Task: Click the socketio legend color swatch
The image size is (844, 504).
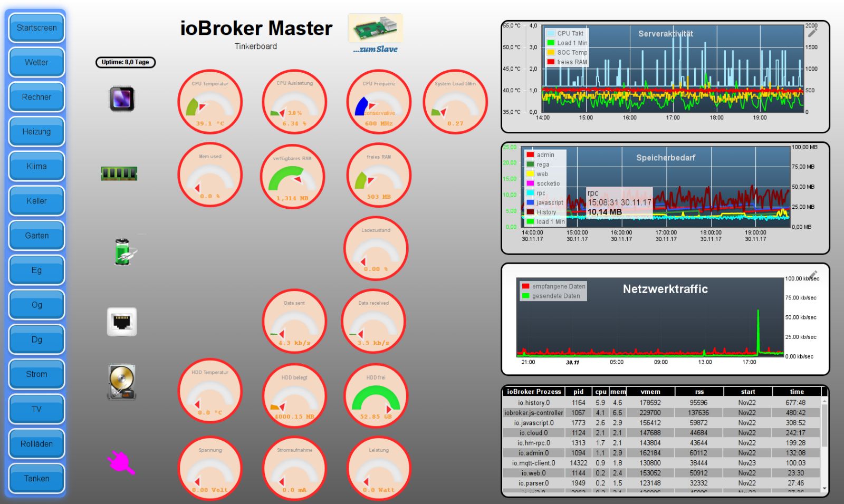Action: [530, 183]
